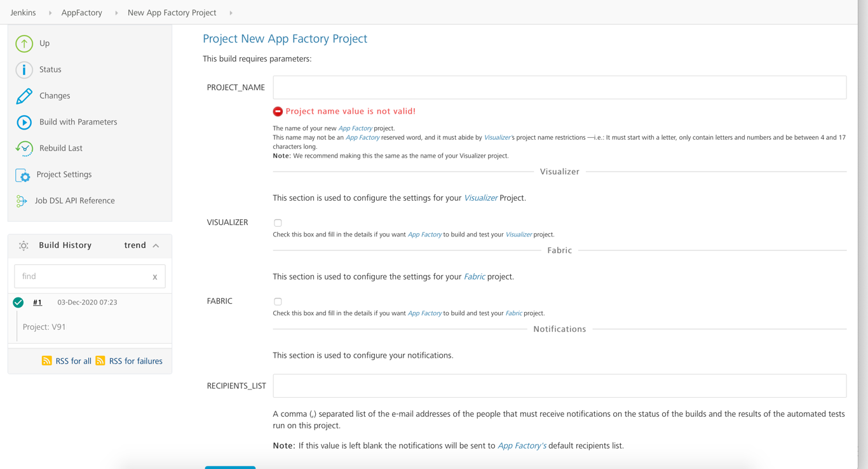Go to AppFactory in the breadcrumb
Screen dimensions: 868x469
click(x=81, y=13)
